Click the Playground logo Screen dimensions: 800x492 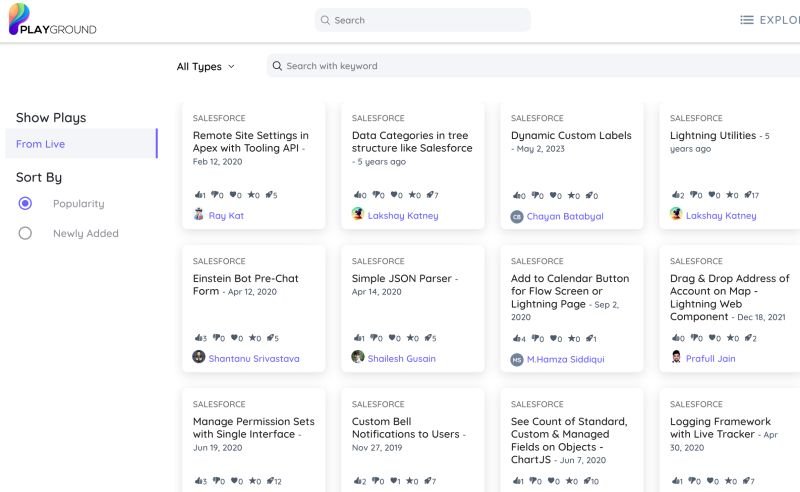tap(53, 19)
